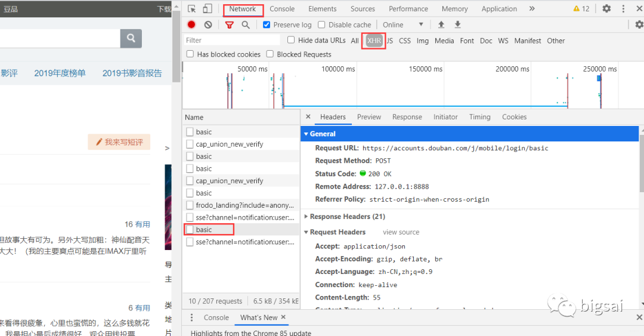Switch to the Console tab in DevTools
This screenshot has height=336, width=644.
click(x=282, y=8)
